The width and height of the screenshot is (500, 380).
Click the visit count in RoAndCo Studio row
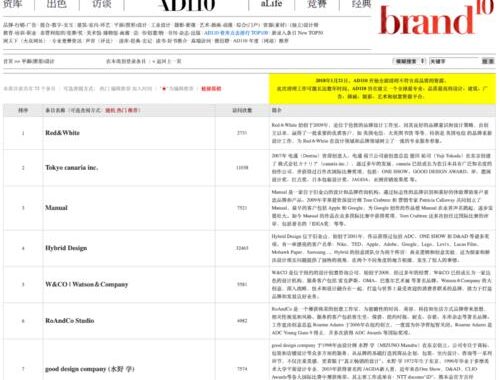[x=242, y=320]
